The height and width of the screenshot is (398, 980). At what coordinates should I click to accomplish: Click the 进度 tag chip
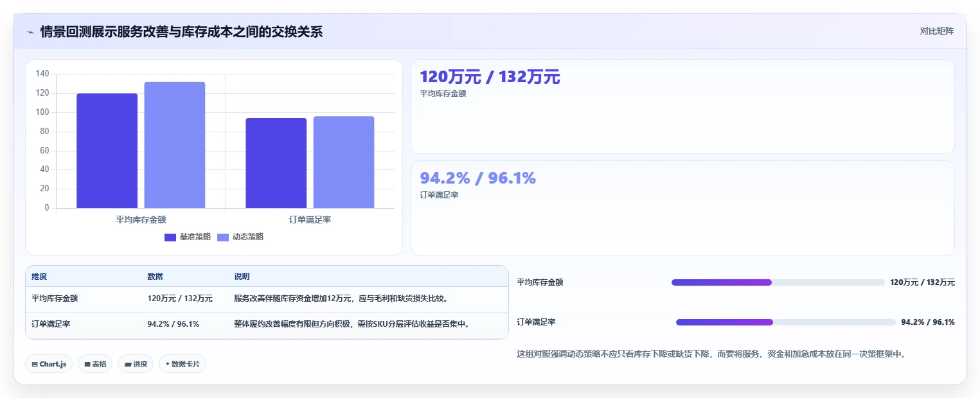tap(136, 364)
